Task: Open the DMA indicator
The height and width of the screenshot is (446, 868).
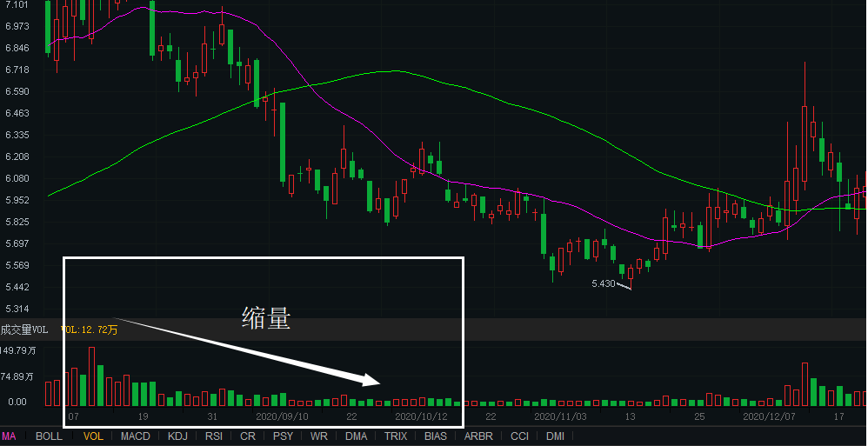Action: 356,436
